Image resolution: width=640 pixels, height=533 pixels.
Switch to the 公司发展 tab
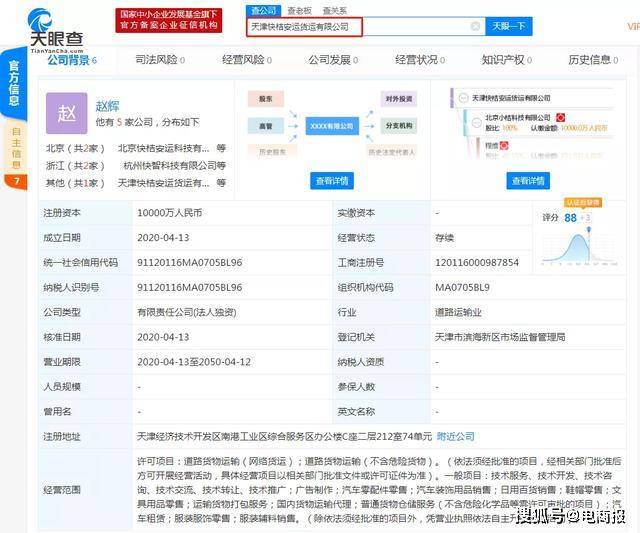333,60
